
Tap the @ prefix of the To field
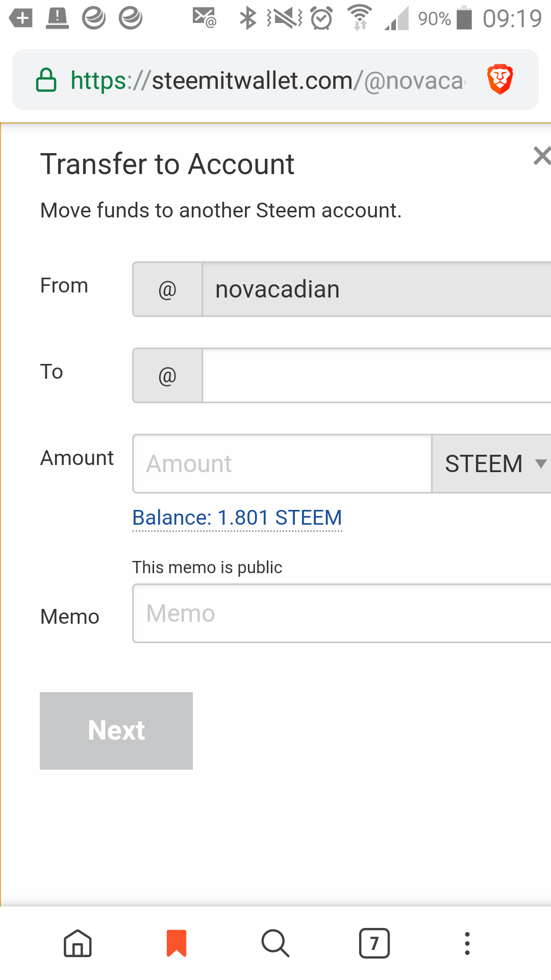point(167,376)
